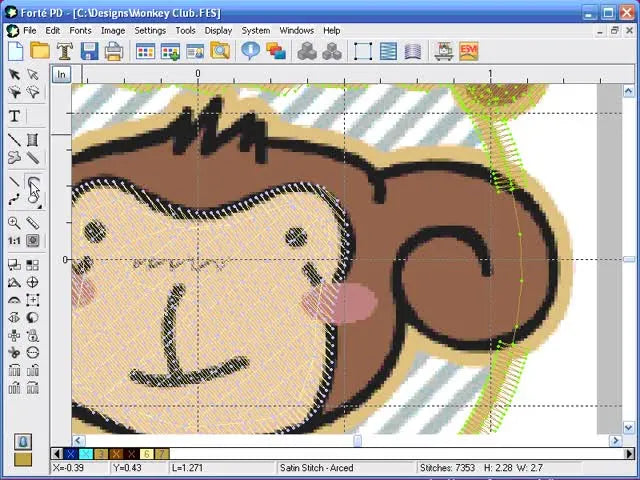Click the Print icon in toolbar
Screen dimensions: 640x480
click(x=114, y=51)
